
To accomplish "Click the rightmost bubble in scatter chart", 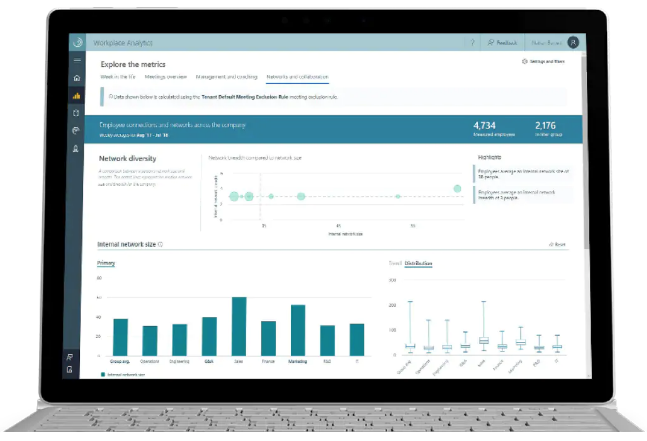I will (457, 189).
